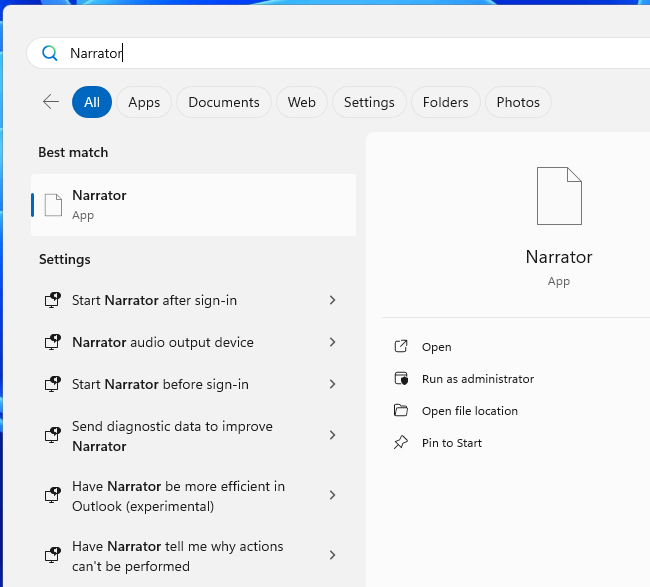The height and width of the screenshot is (587, 650).
Task: Expand Start Narrator after sign-in chevron
Action: point(332,300)
